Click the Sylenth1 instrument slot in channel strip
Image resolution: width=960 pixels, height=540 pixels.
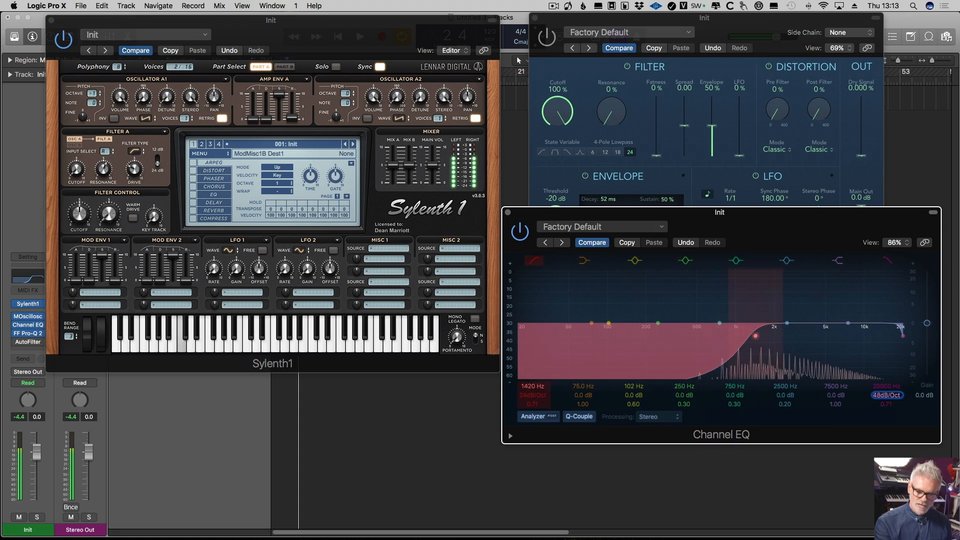tap(28, 303)
